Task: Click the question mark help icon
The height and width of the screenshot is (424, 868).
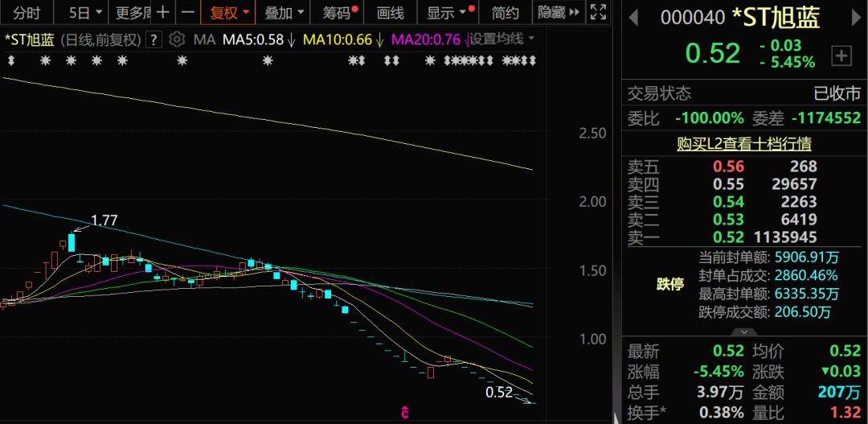Action: 154,39
